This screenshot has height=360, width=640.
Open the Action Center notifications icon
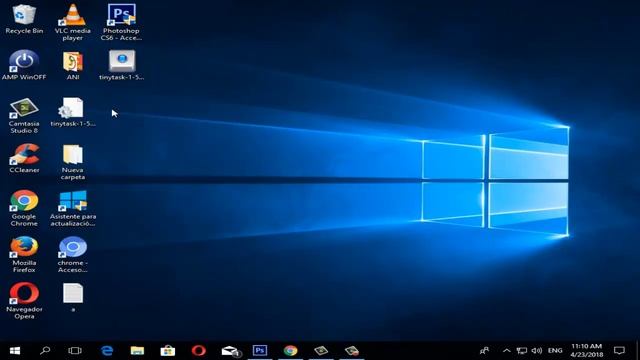(620, 351)
